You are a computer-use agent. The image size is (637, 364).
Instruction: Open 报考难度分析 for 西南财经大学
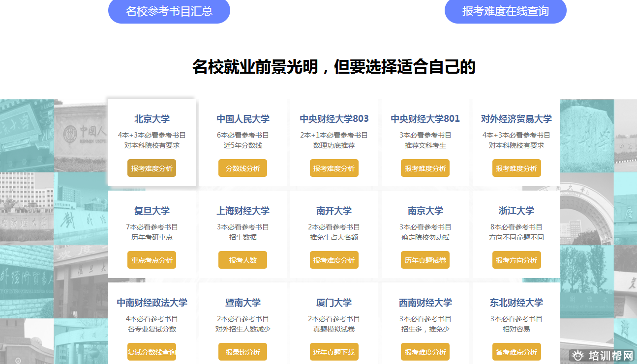(425, 352)
